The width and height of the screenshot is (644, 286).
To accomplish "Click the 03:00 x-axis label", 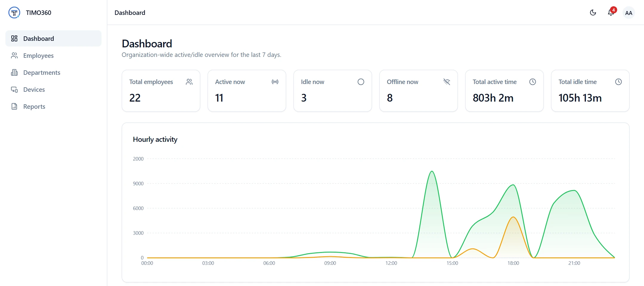I will (x=208, y=263).
